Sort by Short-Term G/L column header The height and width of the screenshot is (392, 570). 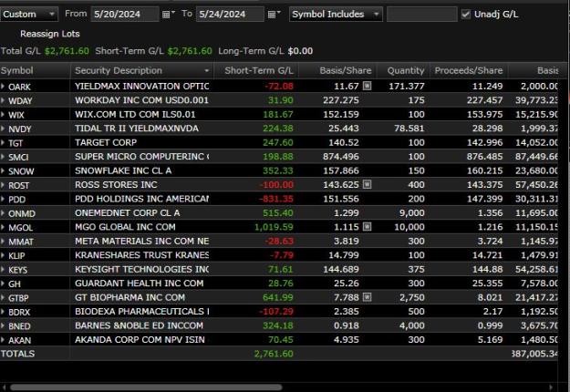[x=259, y=70]
